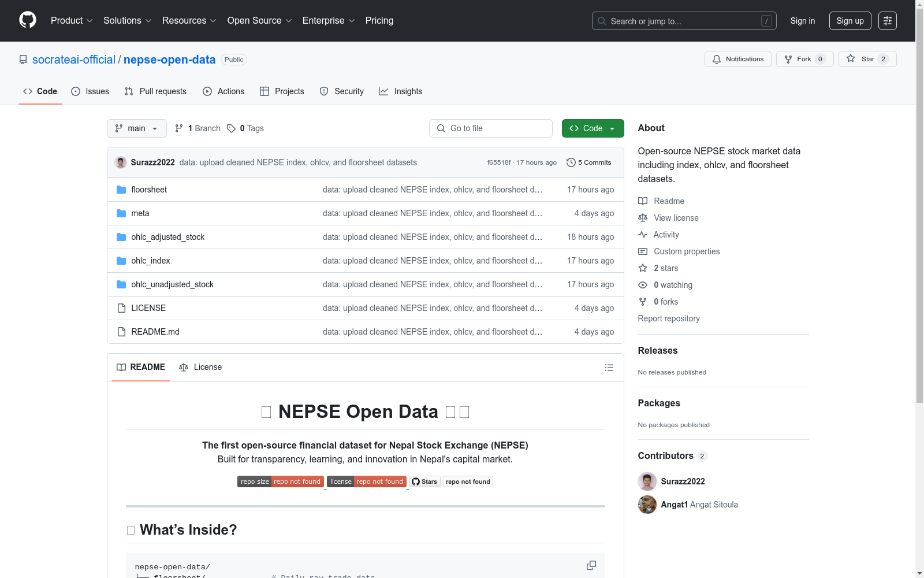Switch to the Security tab
This screenshot has width=924, height=578.
click(x=342, y=91)
